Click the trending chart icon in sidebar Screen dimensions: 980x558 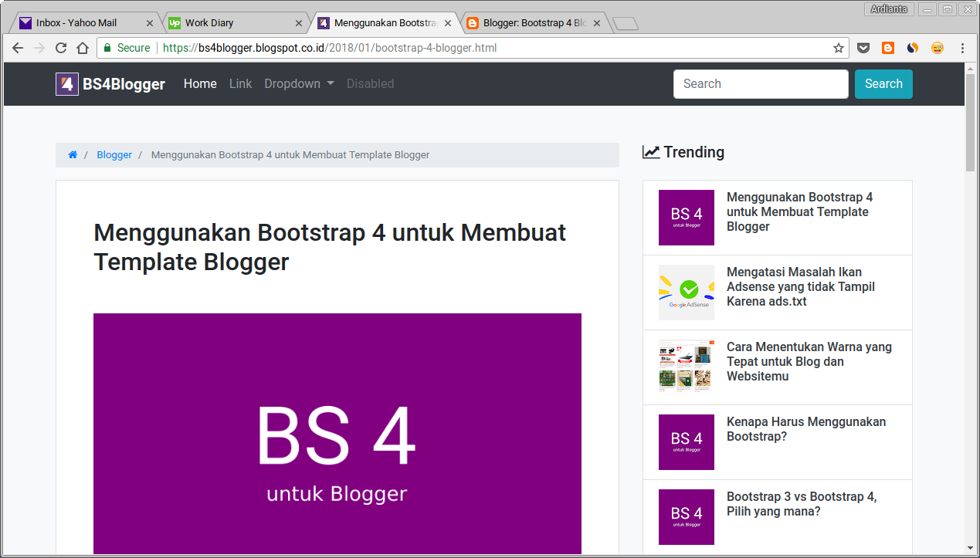tap(651, 151)
